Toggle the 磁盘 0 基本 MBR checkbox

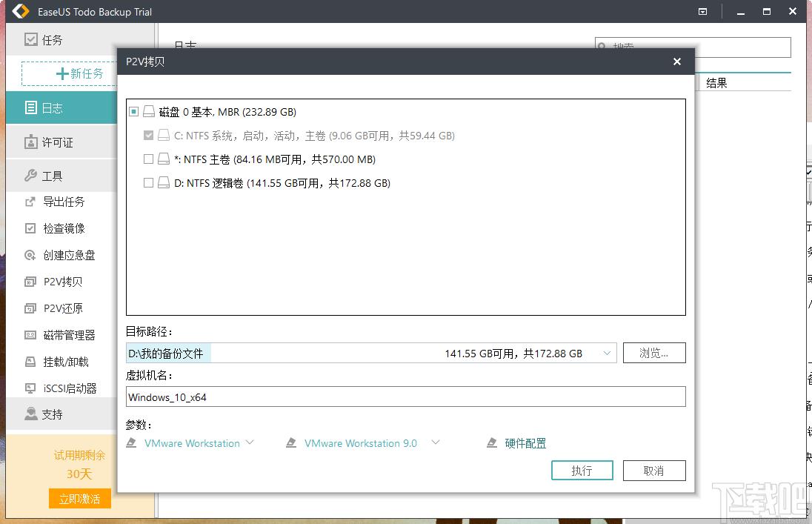(x=134, y=111)
